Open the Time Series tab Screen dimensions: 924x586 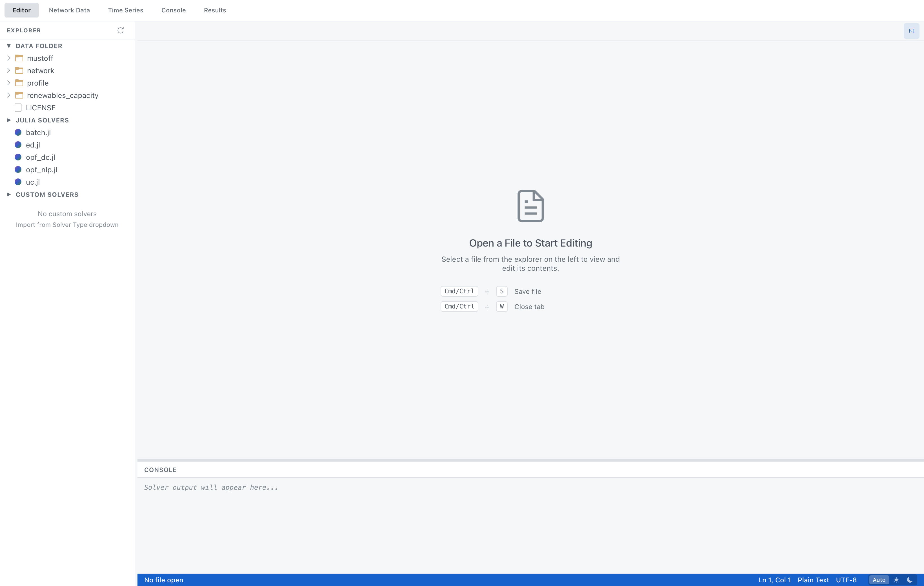(125, 10)
